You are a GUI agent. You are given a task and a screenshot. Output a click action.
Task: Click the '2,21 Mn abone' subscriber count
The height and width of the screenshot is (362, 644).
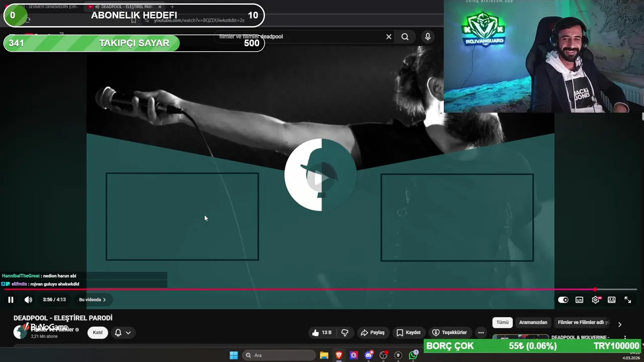click(x=44, y=336)
